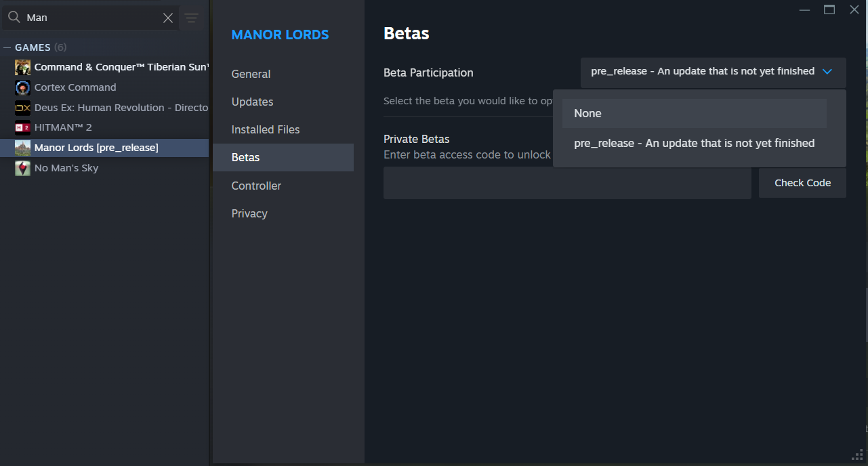The image size is (868, 466).
Task: Open the General settings tab
Action: [x=251, y=74]
